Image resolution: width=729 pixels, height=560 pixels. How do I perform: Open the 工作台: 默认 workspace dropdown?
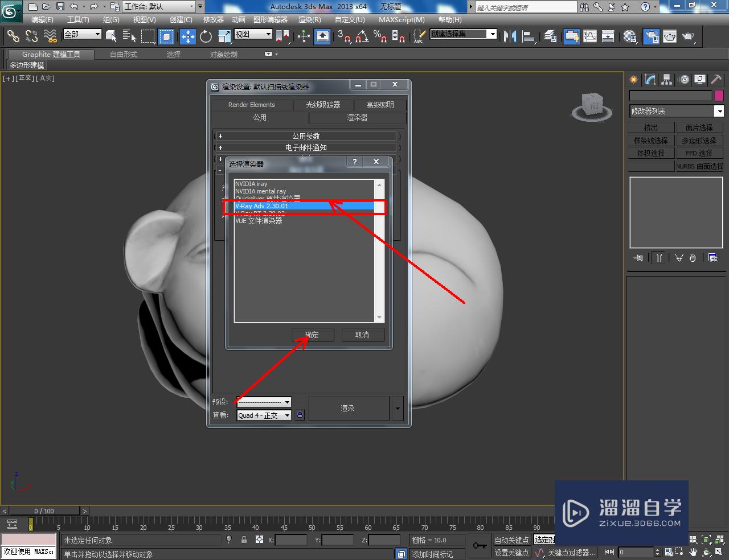coord(159,6)
